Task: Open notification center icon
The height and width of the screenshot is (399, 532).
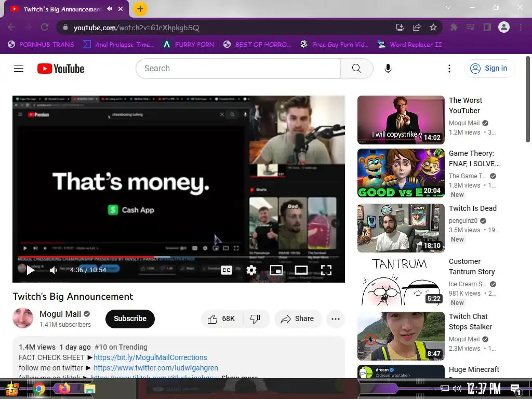Action: [515, 390]
